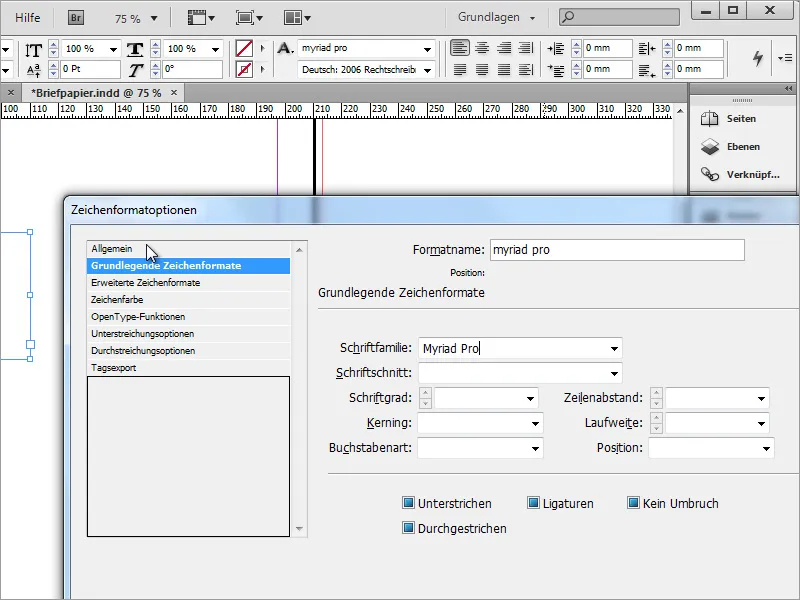
Task: Increase the vertical scale stepper
Action: tap(53, 45)
